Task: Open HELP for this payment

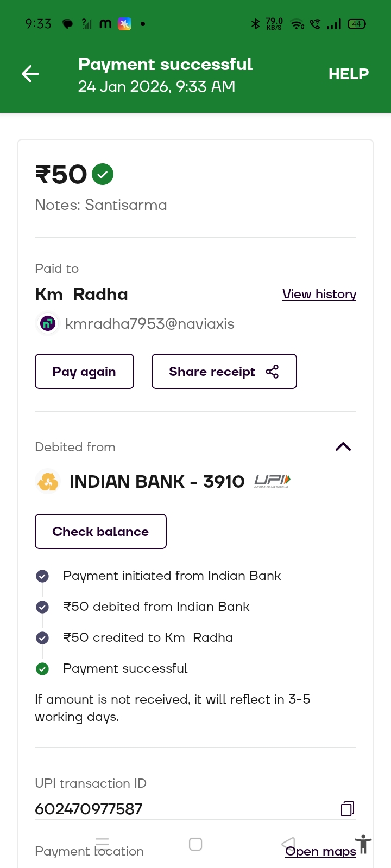Action: click(348, 74)
